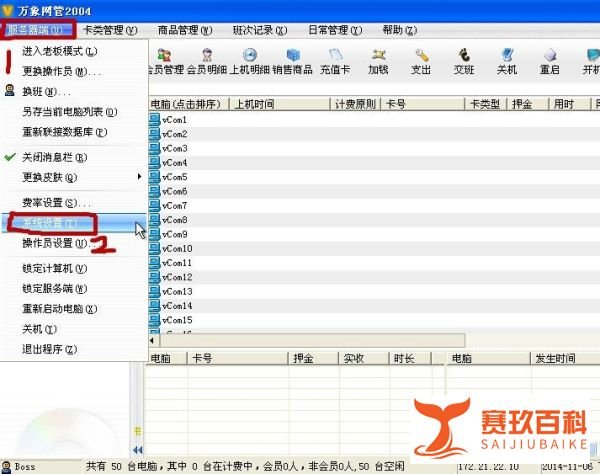Click the 卡类型 column header
The height and width of the screenshot is (474, 600).
coord(486,104)
